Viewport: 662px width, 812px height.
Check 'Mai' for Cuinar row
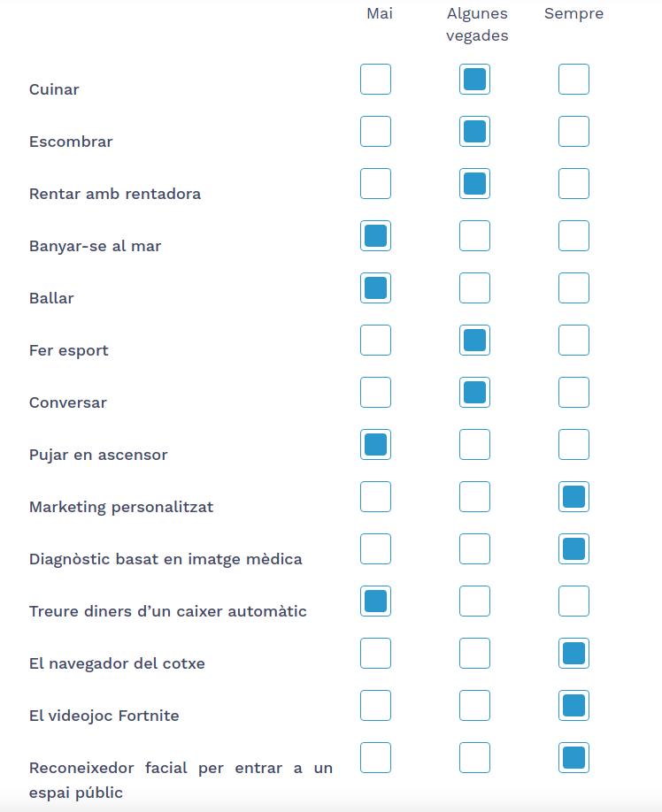(375, 80)
